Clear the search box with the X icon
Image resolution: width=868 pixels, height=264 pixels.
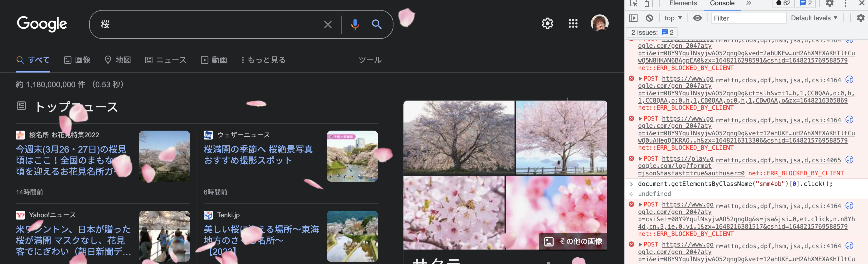click(328, 24)
